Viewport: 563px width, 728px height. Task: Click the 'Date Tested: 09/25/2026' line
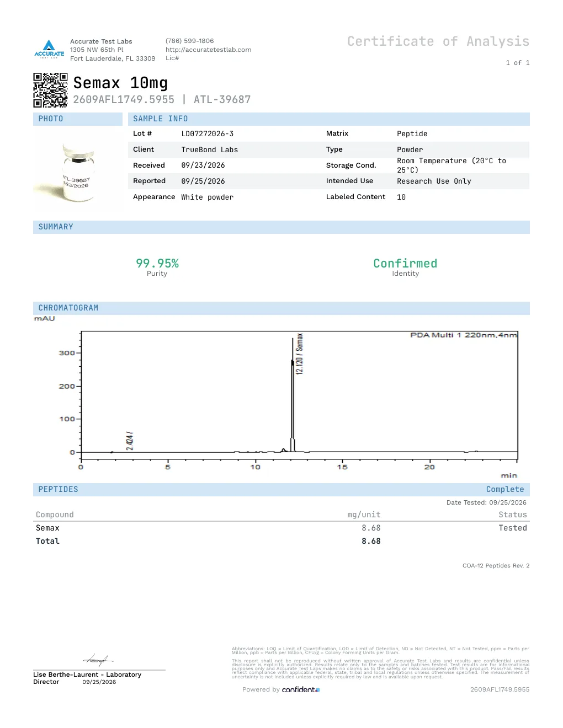pos(486,502)
